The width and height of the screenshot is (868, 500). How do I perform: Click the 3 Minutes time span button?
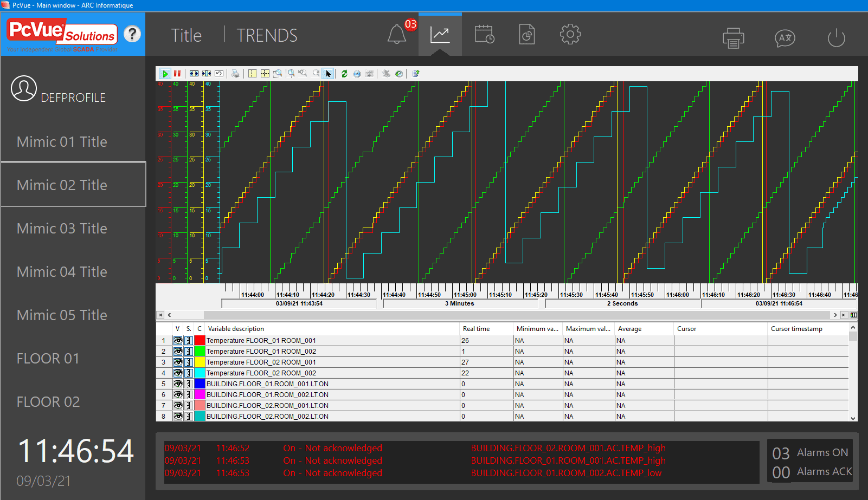click(x=460, y=303)
